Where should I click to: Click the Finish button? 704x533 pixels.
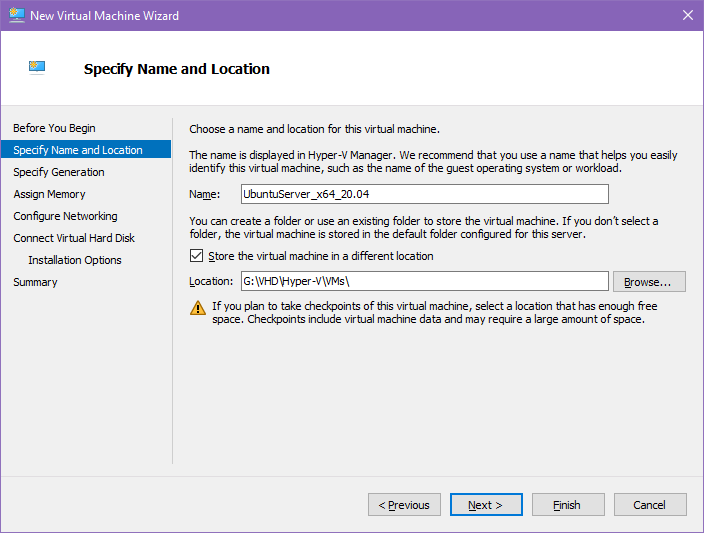click(568, 505)
